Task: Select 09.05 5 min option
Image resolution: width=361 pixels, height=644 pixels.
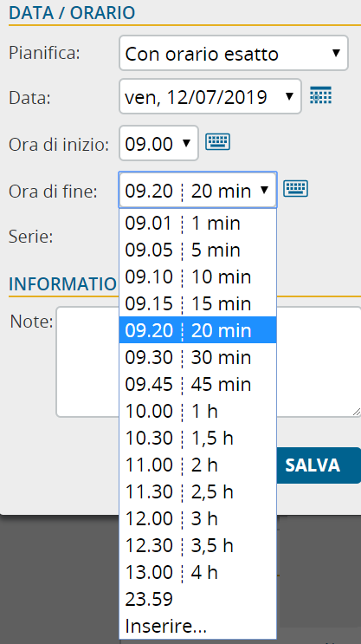Action: [x=197, y=250]
